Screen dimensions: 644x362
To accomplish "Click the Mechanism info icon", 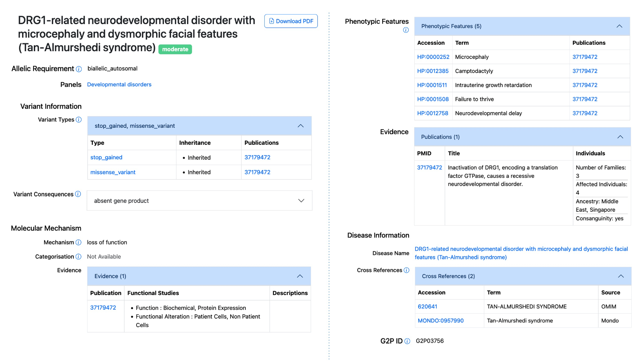I will pyautogui.click(x=78, y=242).
